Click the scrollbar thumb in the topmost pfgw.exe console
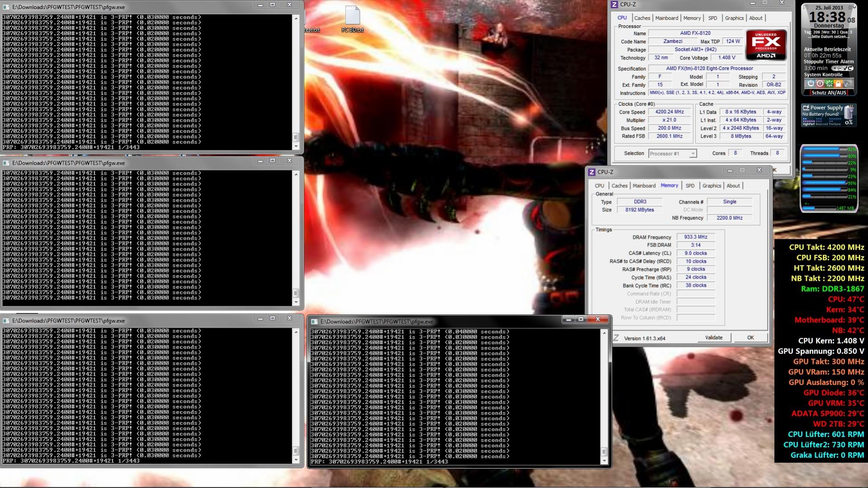 click(x=296, y=137)
